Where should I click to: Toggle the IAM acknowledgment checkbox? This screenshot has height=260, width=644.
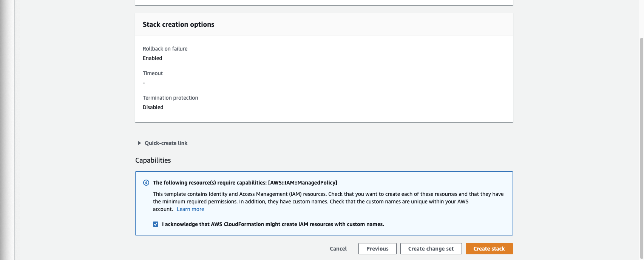pos(156,224)
